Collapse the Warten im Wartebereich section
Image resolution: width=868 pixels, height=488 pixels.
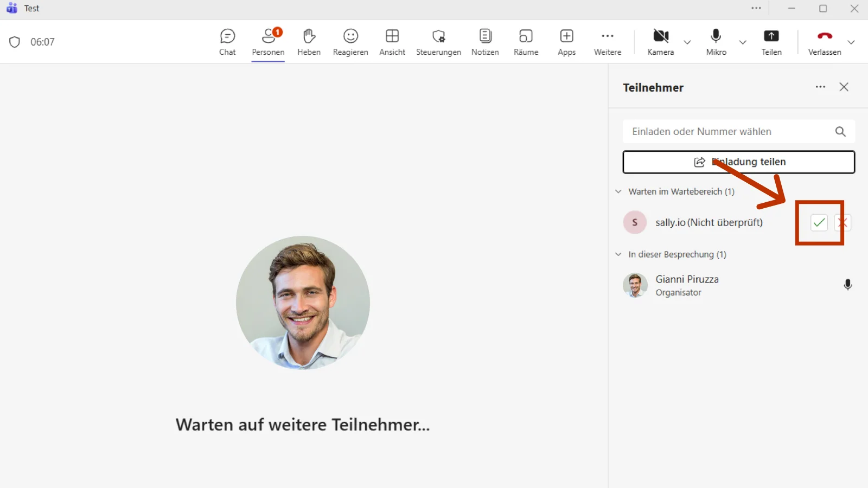coord(618,191)
